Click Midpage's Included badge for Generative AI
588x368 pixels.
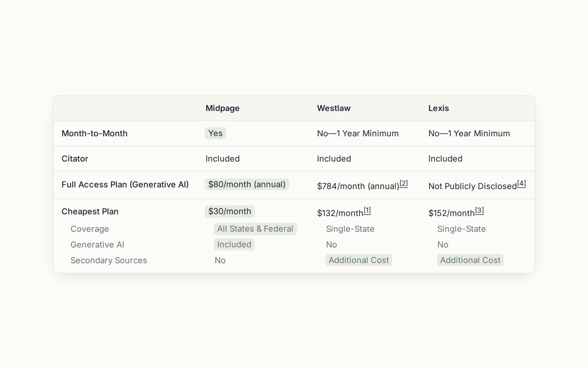point(234,244)
